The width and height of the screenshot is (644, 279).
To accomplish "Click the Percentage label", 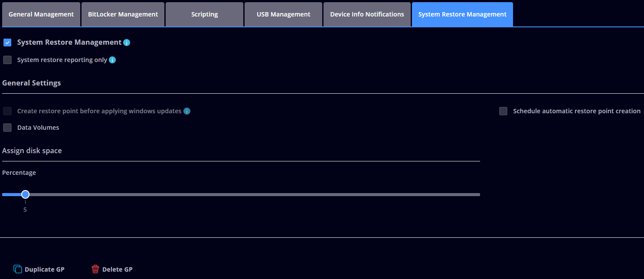I will click(19, 173).
